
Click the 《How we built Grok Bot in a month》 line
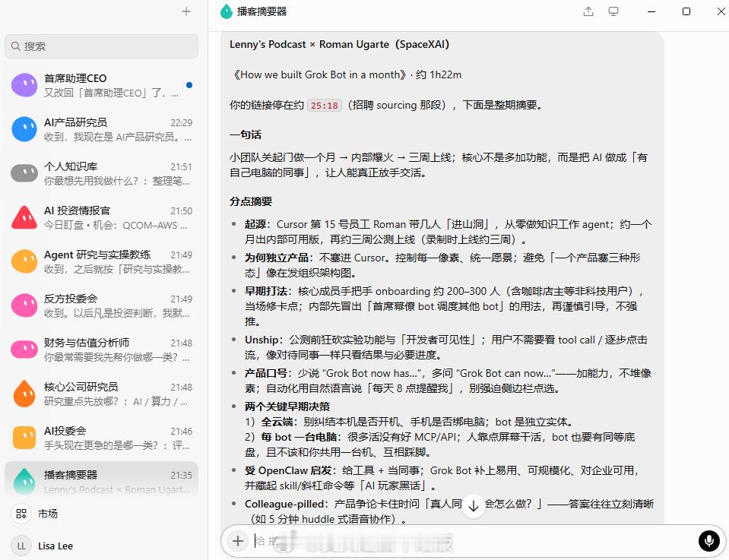pos(319,74)
